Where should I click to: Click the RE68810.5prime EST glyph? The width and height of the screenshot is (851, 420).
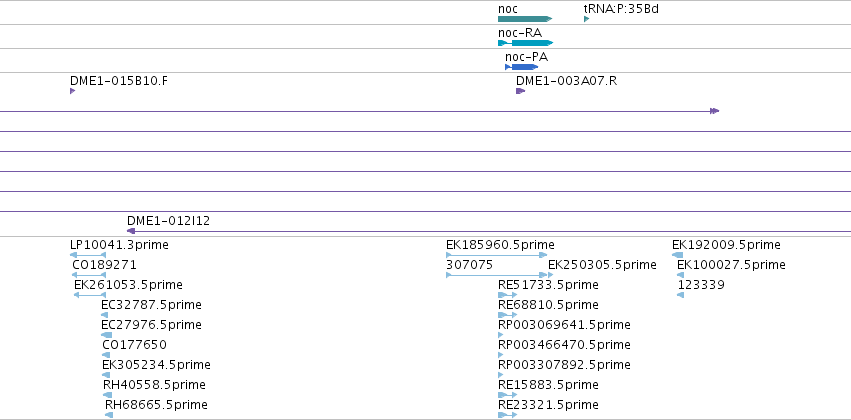(507, 315)
